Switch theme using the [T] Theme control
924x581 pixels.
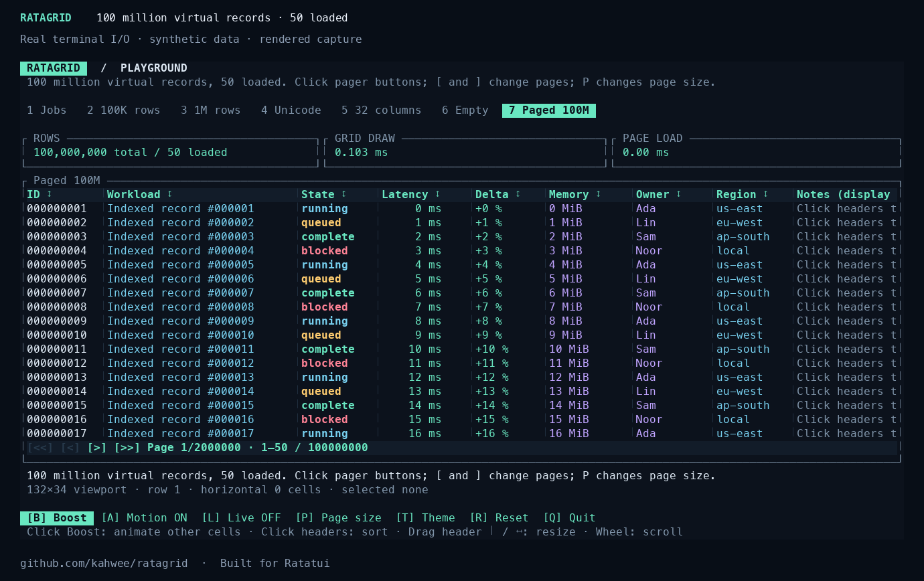point(425,518)
